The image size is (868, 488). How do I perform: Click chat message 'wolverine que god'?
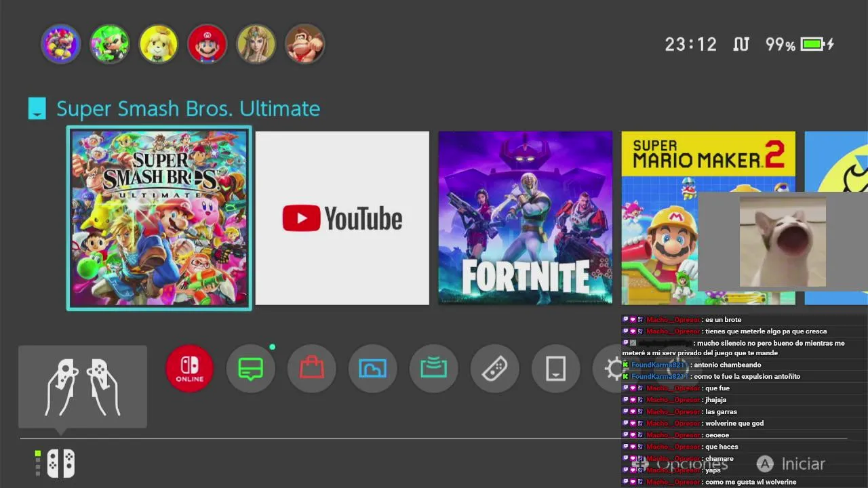734,424
